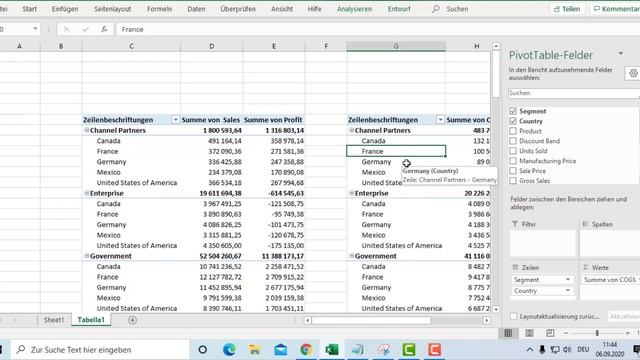Collapse Channel Partners group in right pivot
640x360 pixels.
[351, 130]
